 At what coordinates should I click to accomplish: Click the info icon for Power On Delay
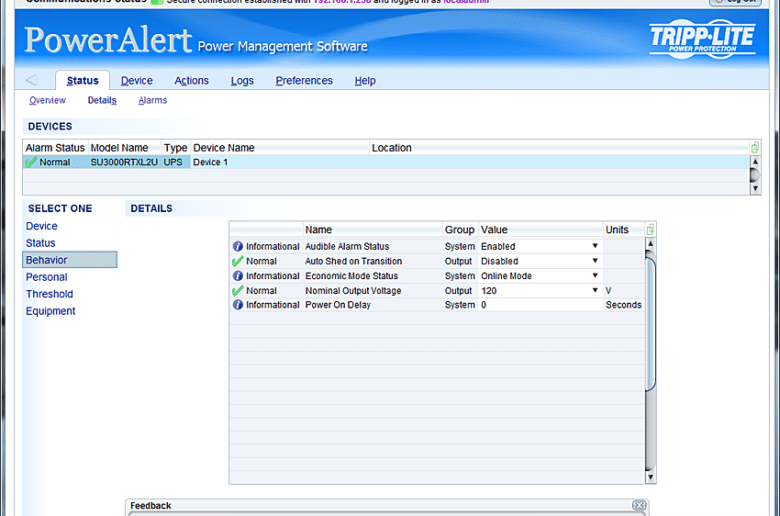coord(238,305)
